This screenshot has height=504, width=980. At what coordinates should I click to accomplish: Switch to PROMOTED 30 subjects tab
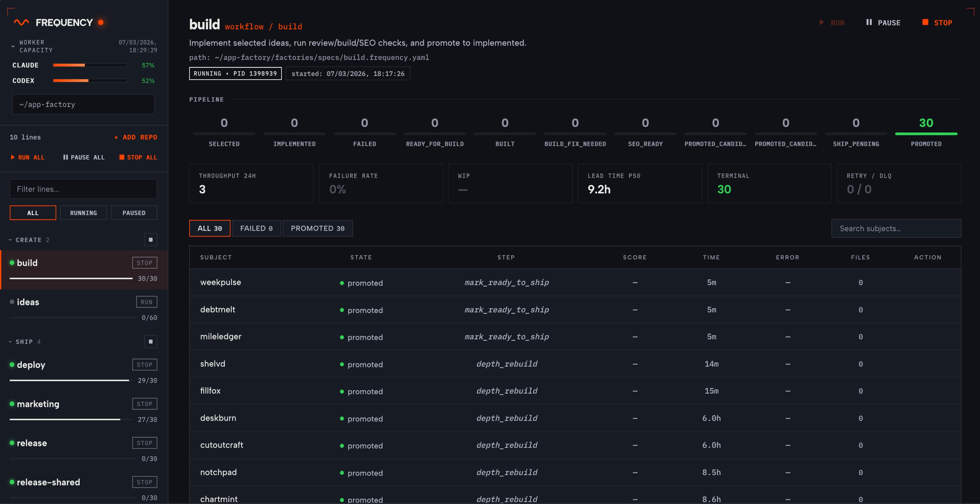[317, 228]
